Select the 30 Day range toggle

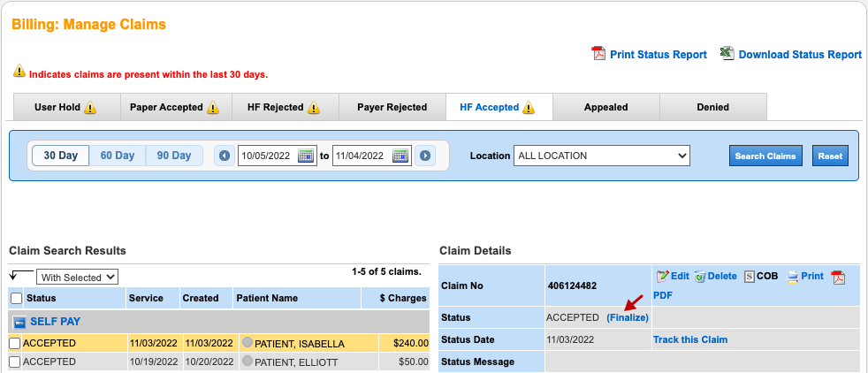61,156
